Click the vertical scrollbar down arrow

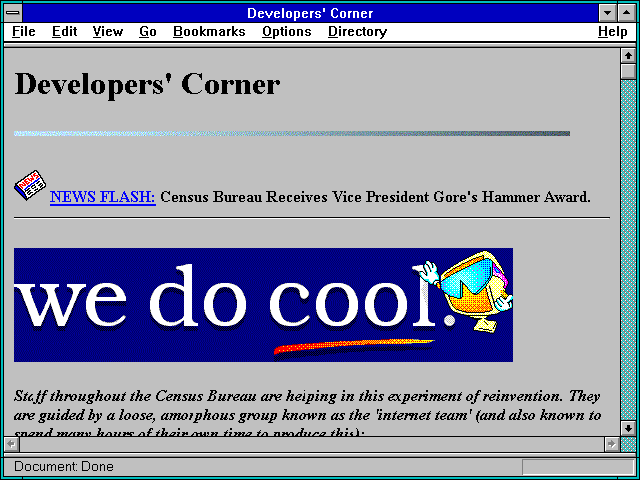click(x=628, y=428)
